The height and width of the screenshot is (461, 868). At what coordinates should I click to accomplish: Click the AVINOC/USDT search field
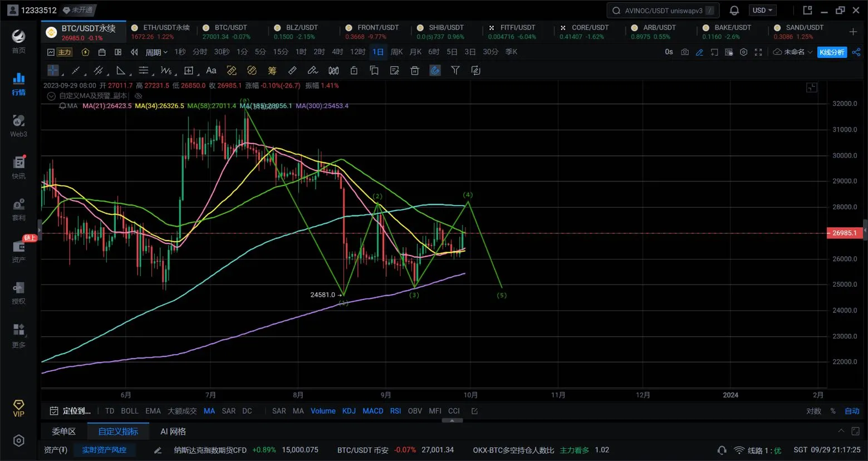[663, 10]
